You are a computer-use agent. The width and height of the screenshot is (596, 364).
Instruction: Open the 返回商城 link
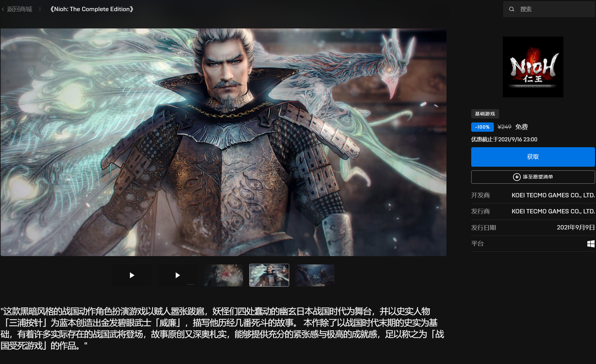point(20,9)
